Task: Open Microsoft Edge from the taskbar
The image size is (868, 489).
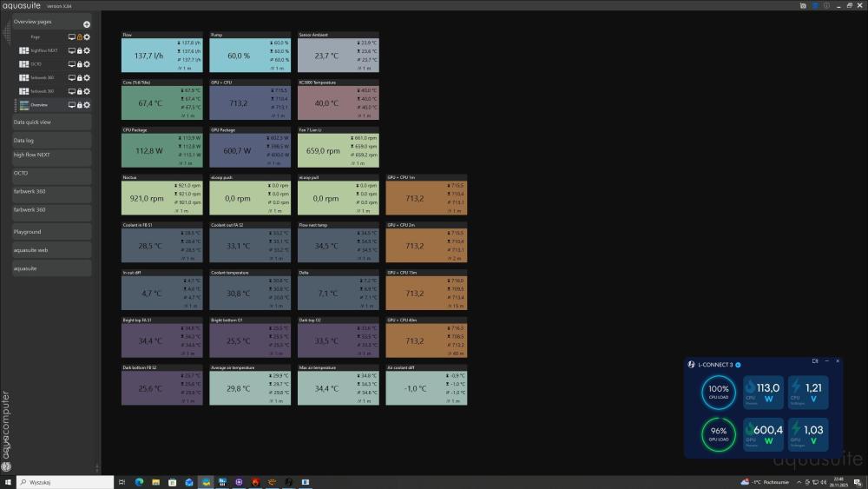Action: tap(139, 482)
